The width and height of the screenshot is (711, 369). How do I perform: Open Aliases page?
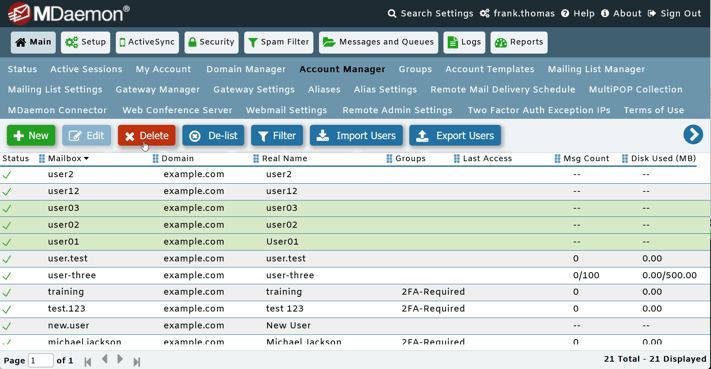point(324,90)
